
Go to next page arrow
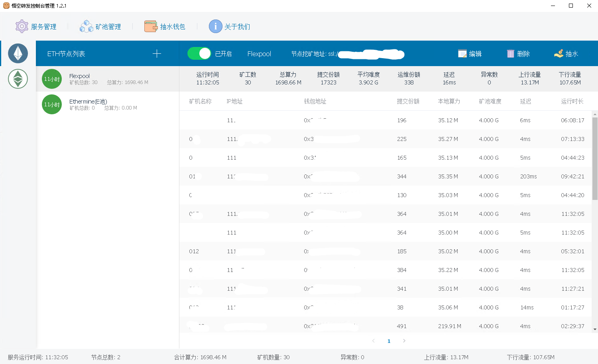click(404, 341)
